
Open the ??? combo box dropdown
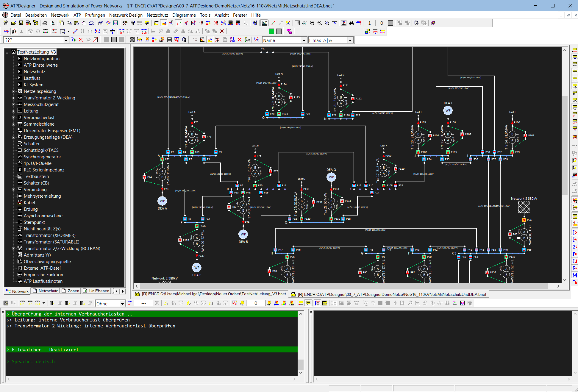(x=66, y=40)
